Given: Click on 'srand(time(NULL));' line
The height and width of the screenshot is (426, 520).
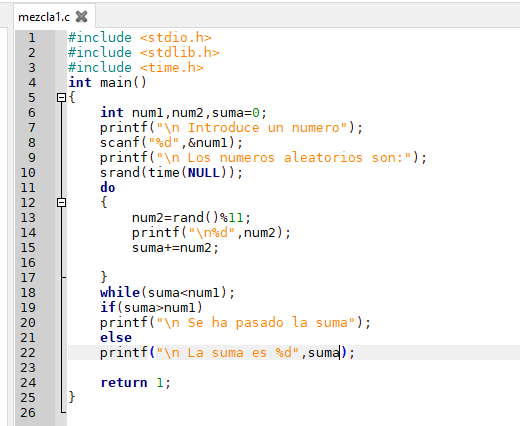Looking at the screenshot, I should tap(171, 172).
